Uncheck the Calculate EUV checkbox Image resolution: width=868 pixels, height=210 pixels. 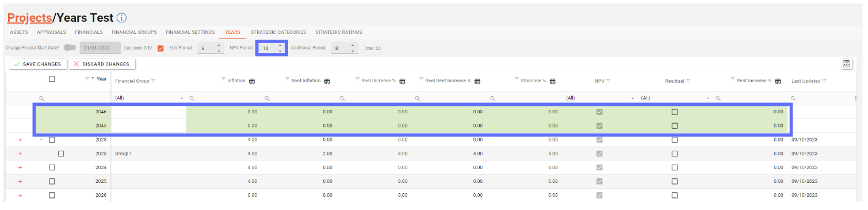tap(160, 48)
